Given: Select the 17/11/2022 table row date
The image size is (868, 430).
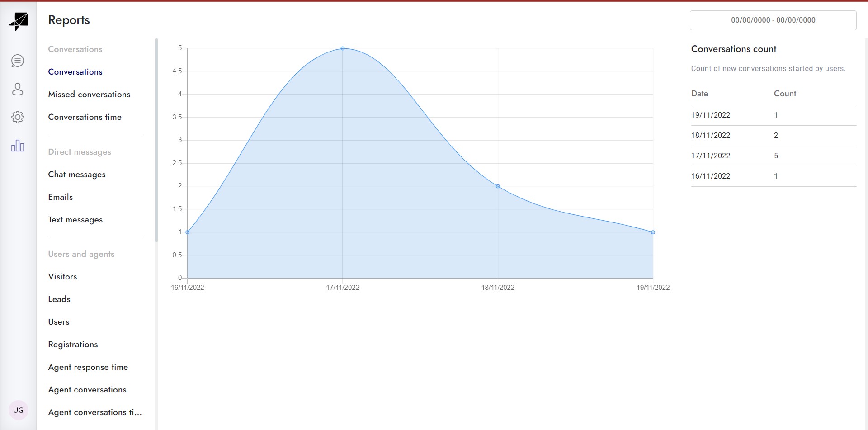Looking at the screenshot, I should 711,156.
